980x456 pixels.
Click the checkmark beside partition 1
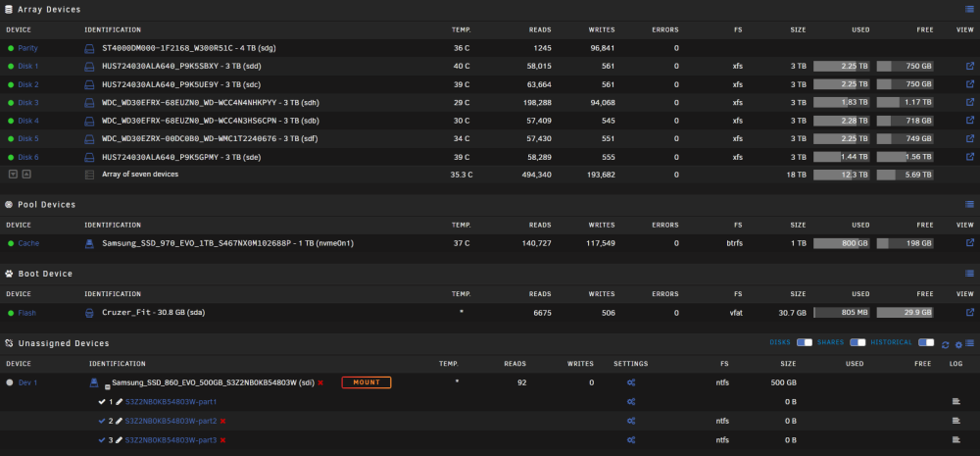(102, 402)
